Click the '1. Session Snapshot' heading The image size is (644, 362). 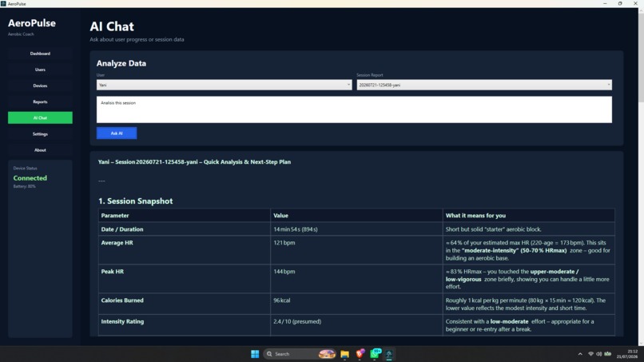click(x=136, y=201)
